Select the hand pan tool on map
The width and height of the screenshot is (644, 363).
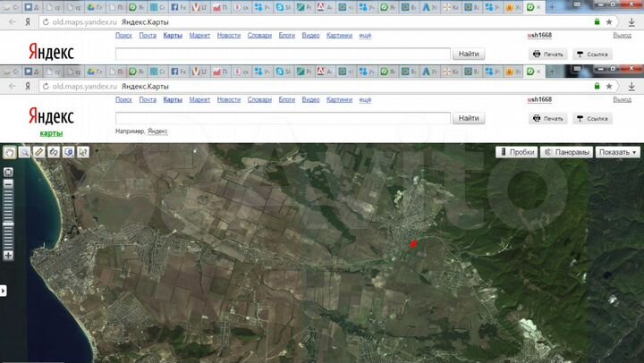(x=9, y=152)
